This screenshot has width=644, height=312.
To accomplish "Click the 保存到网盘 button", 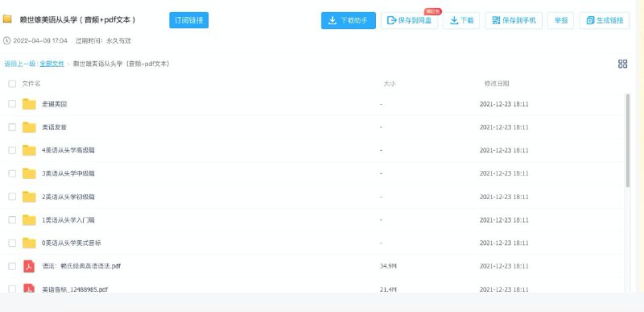I will (409, 20).
